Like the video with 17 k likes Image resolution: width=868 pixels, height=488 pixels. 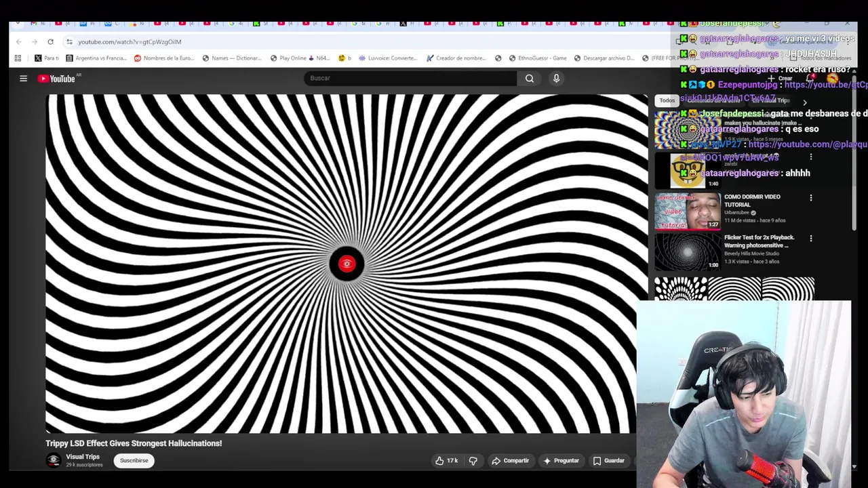(447, 461)
